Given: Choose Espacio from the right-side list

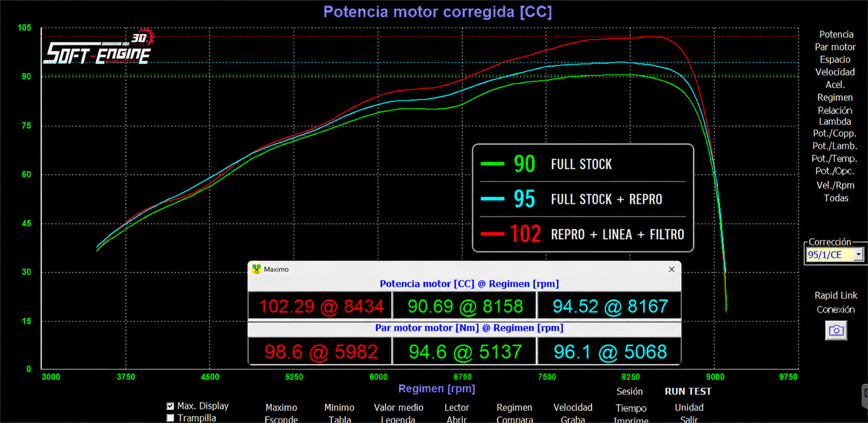Looking at the screenshot, I should click(835, 59).
